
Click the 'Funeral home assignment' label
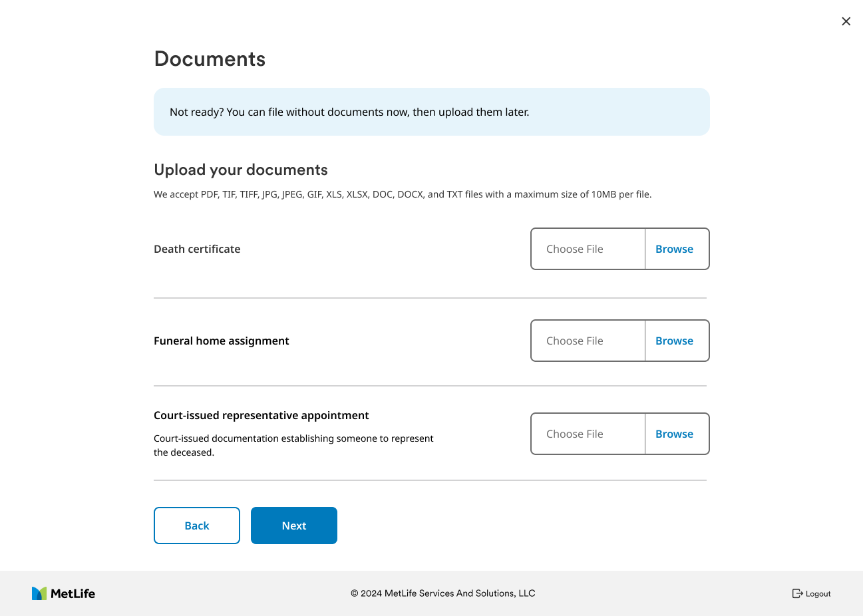(x=222, y=341)
